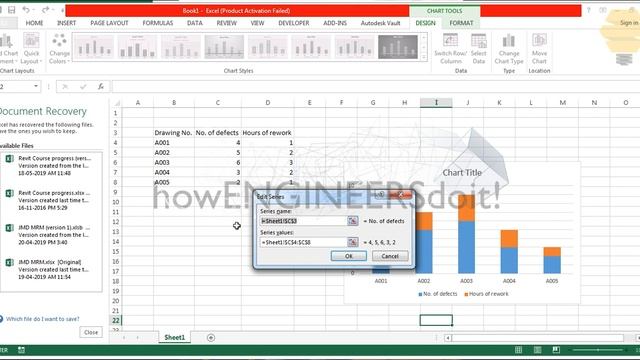Screen dimensions: 640x360
Task: Add a new sheet with plus icon
Action: click(x=211, y=338)
